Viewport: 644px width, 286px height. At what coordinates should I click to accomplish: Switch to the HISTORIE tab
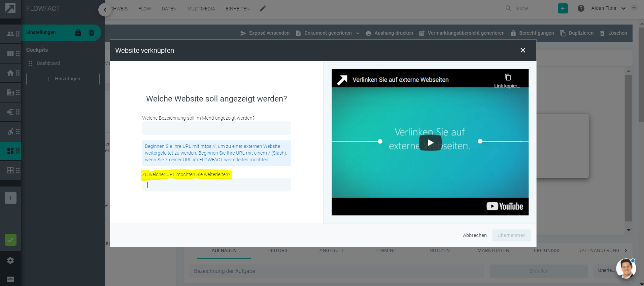tap(278, 250)
